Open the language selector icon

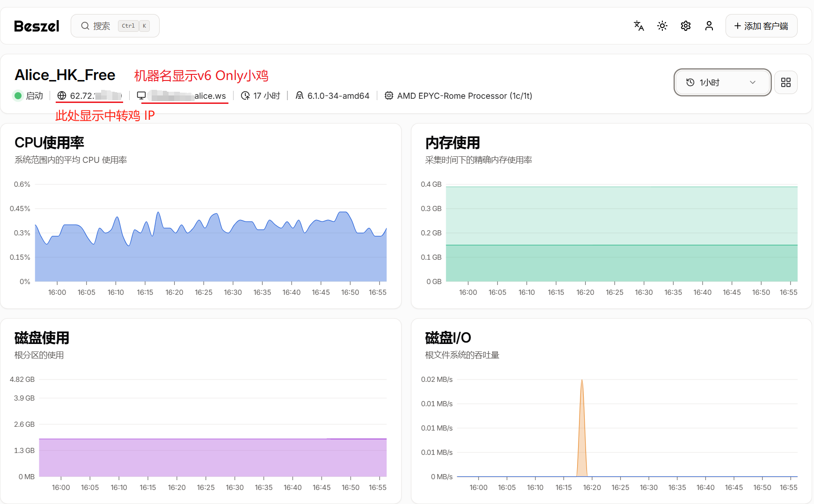(x=639, y=26)
